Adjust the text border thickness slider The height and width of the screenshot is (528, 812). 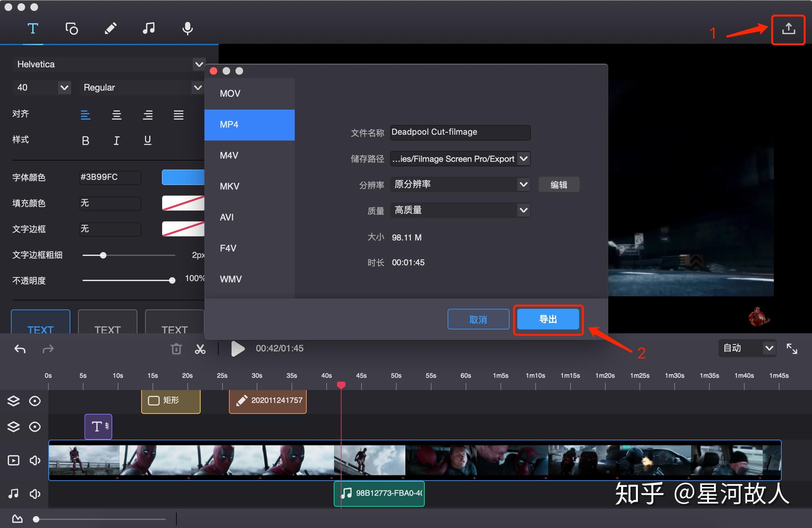pyautogui.click(x=103, y=255)
